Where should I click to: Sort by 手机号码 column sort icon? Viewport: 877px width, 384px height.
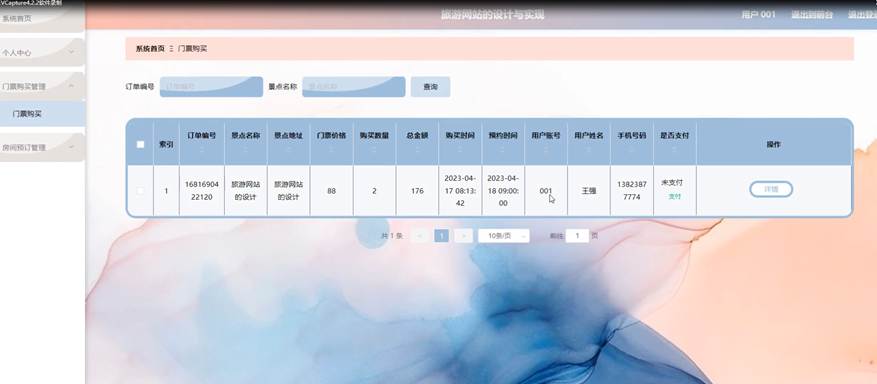(x=631, y=150)
